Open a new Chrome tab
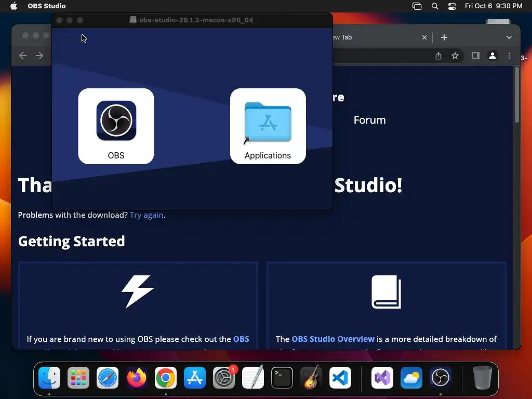 point(444,37)
